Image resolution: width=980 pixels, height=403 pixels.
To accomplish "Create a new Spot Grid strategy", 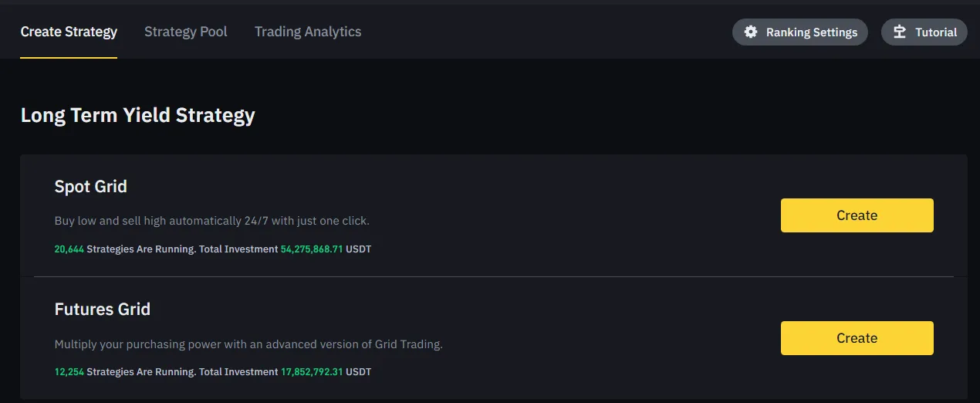I will tap(857, 215).
